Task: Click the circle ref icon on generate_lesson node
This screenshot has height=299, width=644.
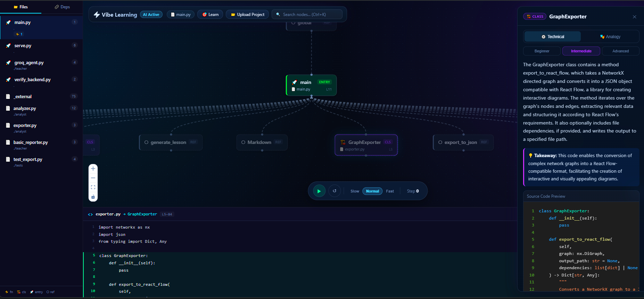Action: (146, 142)
